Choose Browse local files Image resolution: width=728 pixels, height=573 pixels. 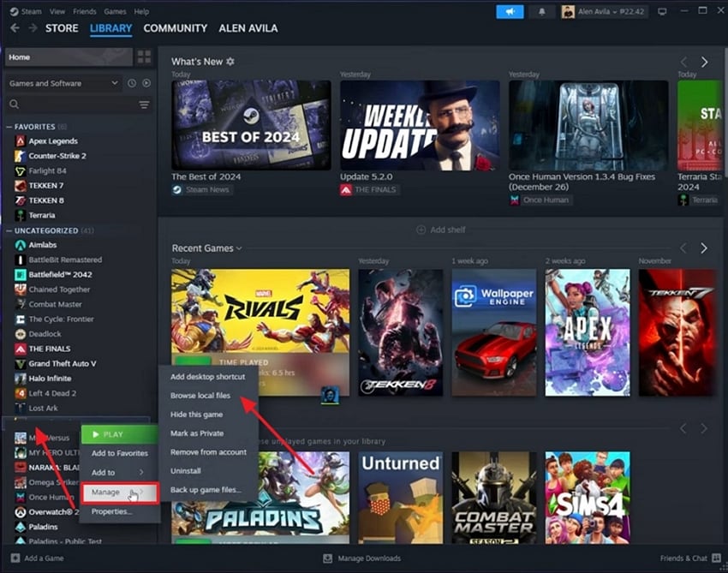pyautogui.click(x=200, y=396)
